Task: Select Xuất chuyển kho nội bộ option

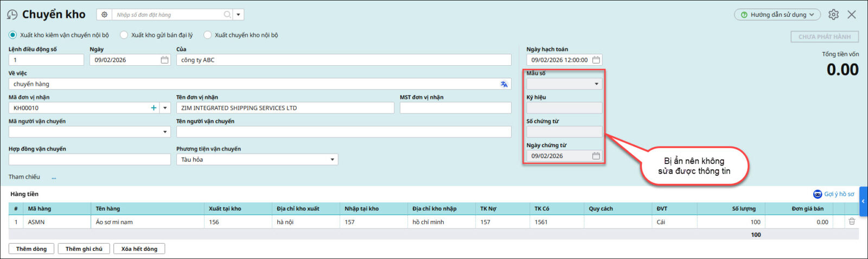Action: coord(207,35)
